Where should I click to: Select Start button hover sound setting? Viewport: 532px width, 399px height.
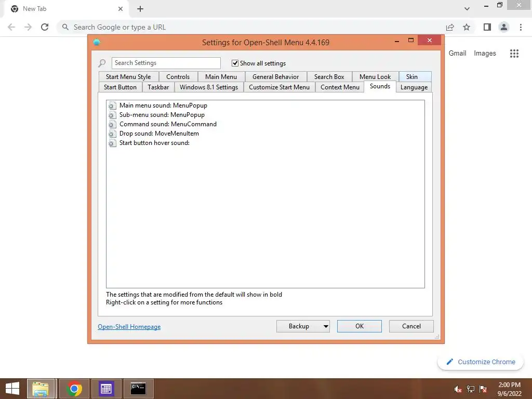pos(154,143)
